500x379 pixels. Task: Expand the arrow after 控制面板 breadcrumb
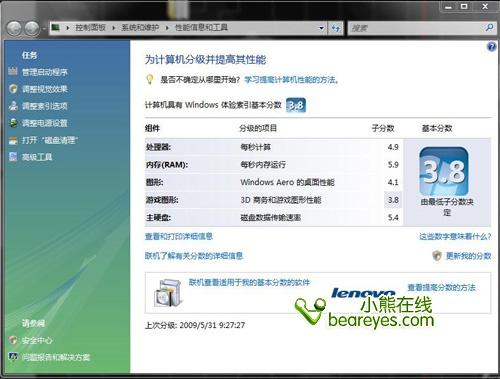[114, 28]
